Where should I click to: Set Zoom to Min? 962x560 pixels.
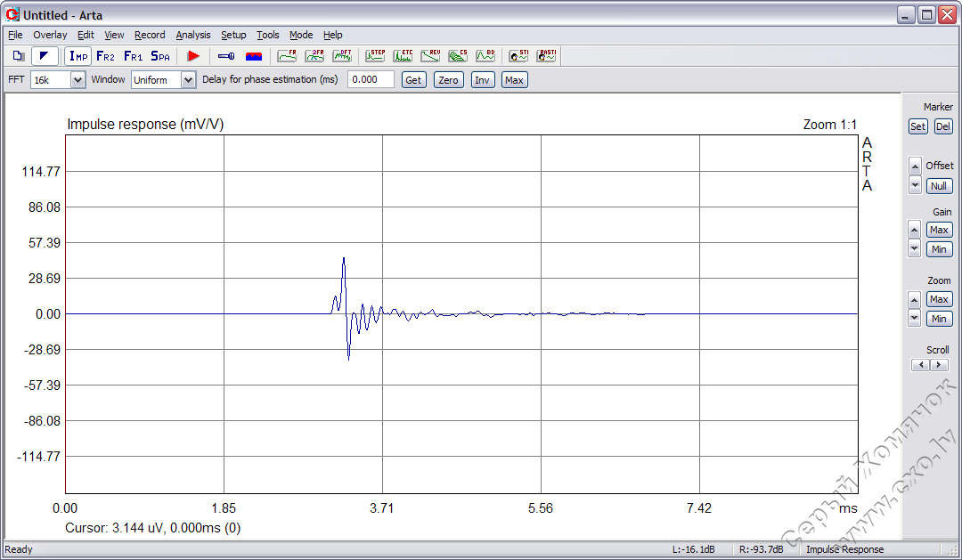(940, 319)
